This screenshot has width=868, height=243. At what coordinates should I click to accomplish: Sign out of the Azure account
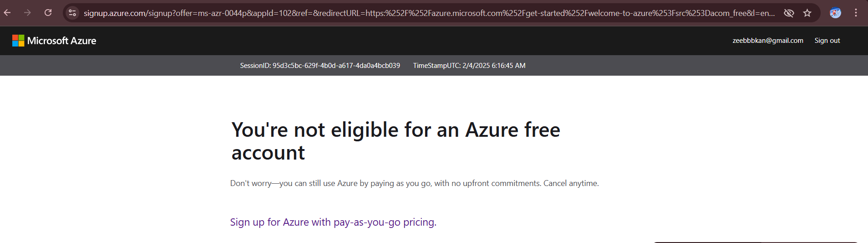(x=827, y=41)
